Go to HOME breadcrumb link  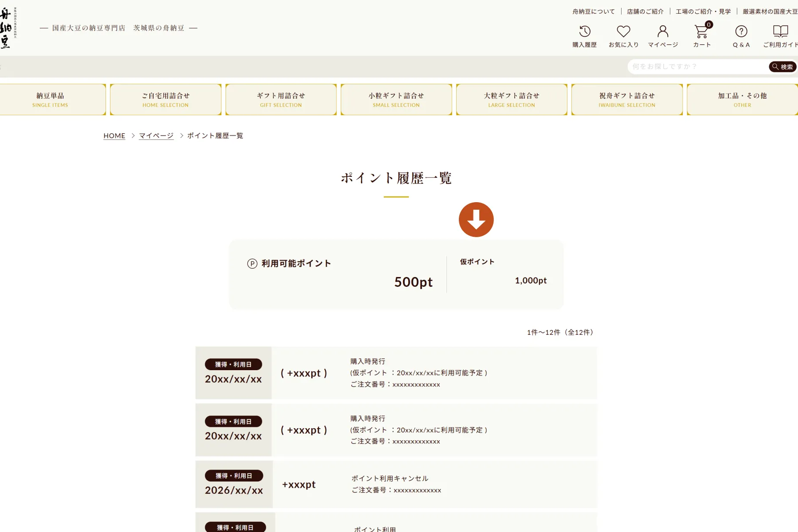tap(114, 136)
